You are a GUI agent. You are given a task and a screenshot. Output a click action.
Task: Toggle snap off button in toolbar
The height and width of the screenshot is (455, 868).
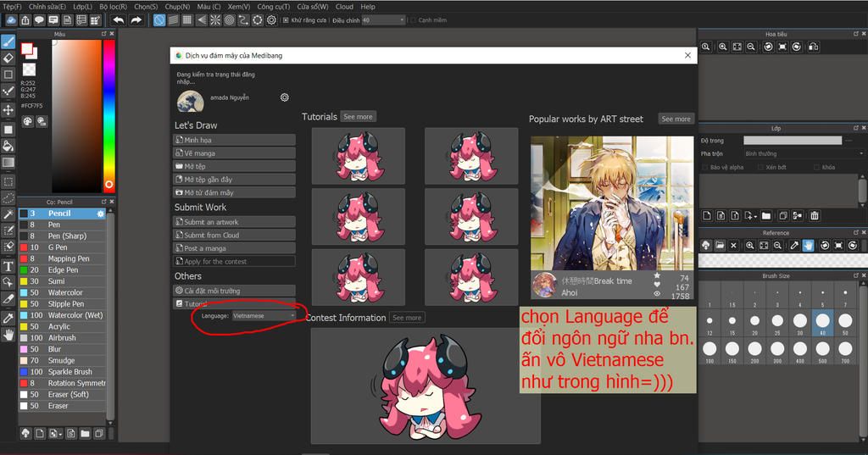(x=159, y=20)
